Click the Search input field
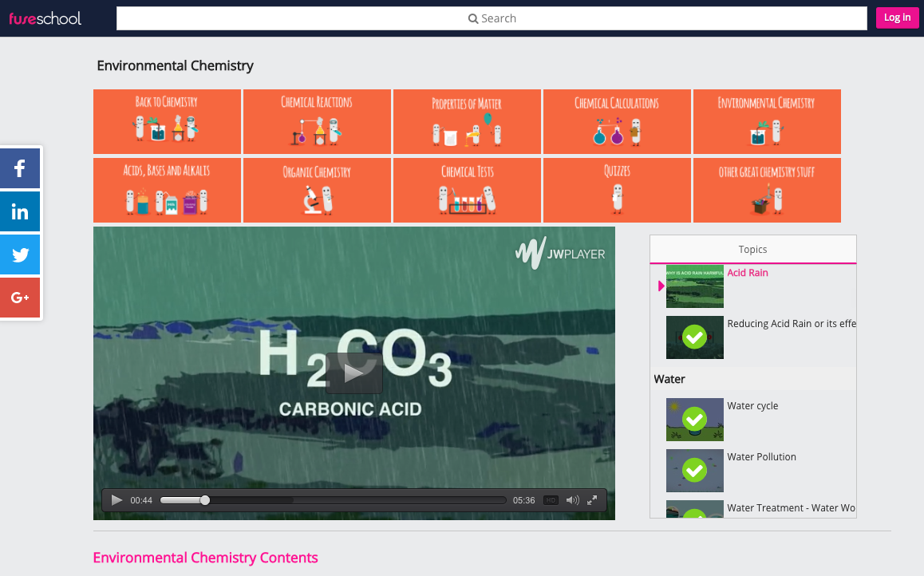Viewport: 924px width, 576px height. click(x=492, y=18)
